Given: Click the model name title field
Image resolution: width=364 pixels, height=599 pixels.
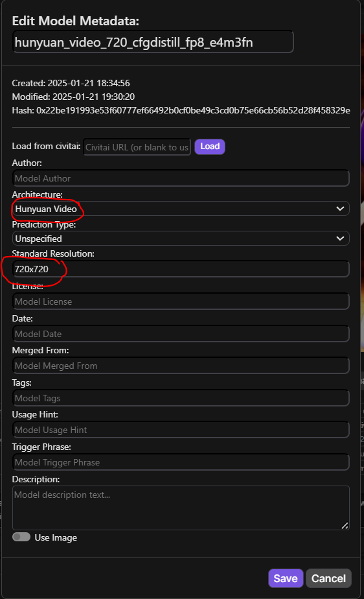Looking at the screenshot, I should coord(153,42).
